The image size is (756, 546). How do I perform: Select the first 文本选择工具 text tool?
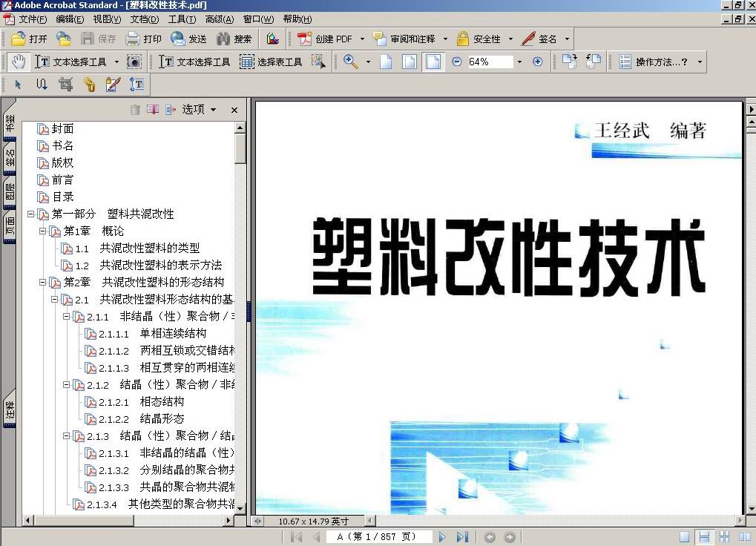(x=71, y=62)
